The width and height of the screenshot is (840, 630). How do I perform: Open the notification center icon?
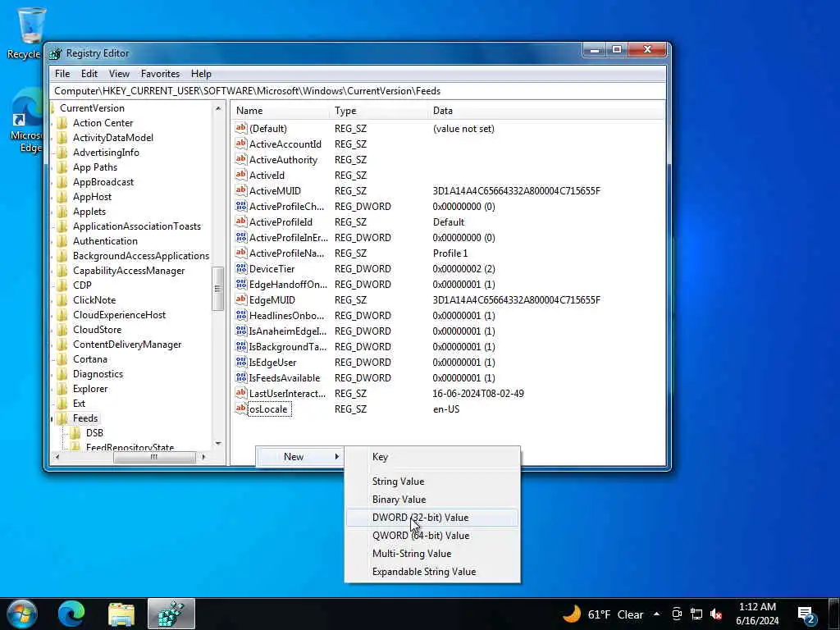806,614
